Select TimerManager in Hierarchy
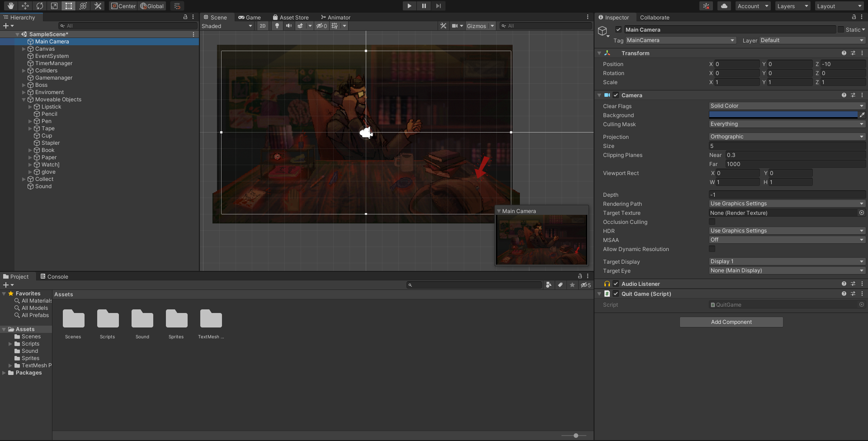 point(54,63)
